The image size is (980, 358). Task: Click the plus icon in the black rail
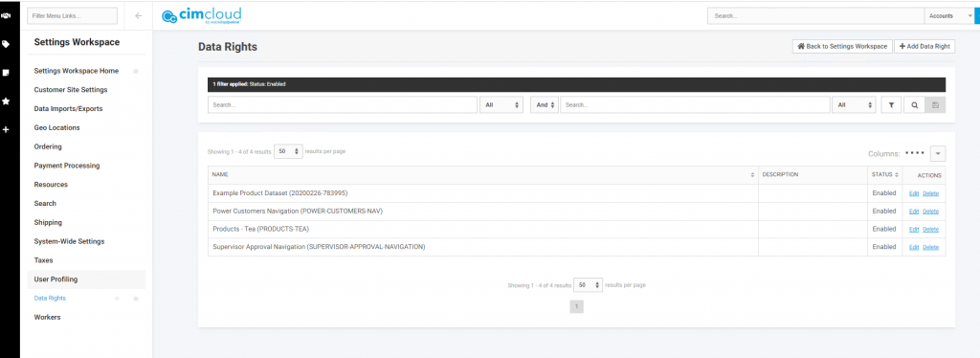(7, 129)
